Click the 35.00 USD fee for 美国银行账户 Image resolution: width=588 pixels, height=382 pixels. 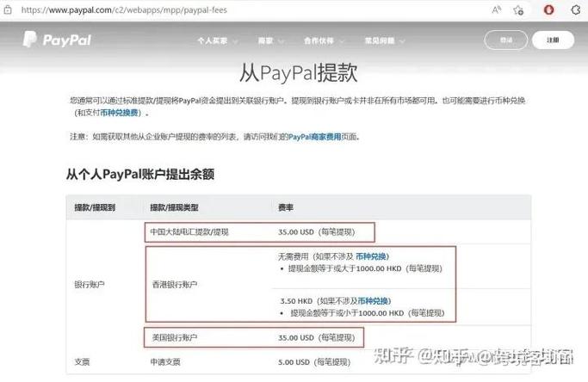(316, 337)
